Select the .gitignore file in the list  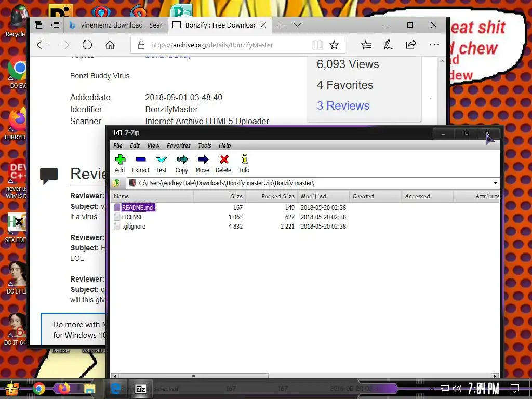pos(134,227)
